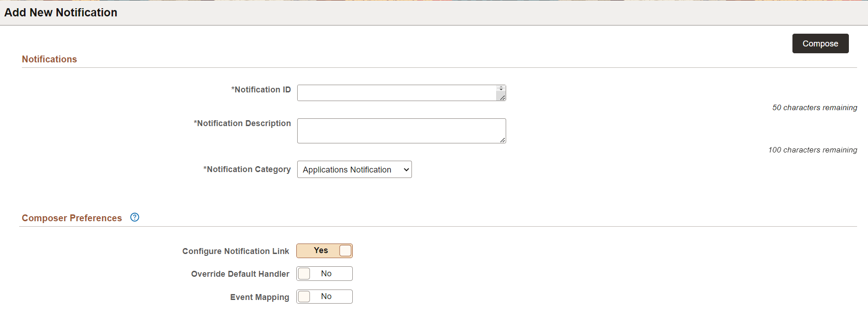Viewport: 868px width, 315px height.
Task: Click the '100 characters remaining' text
Action: click(x=813, y=150)
